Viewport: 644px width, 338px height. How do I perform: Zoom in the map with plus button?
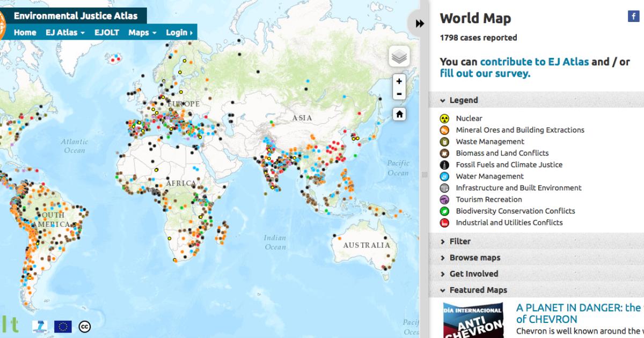coord(399,81)
